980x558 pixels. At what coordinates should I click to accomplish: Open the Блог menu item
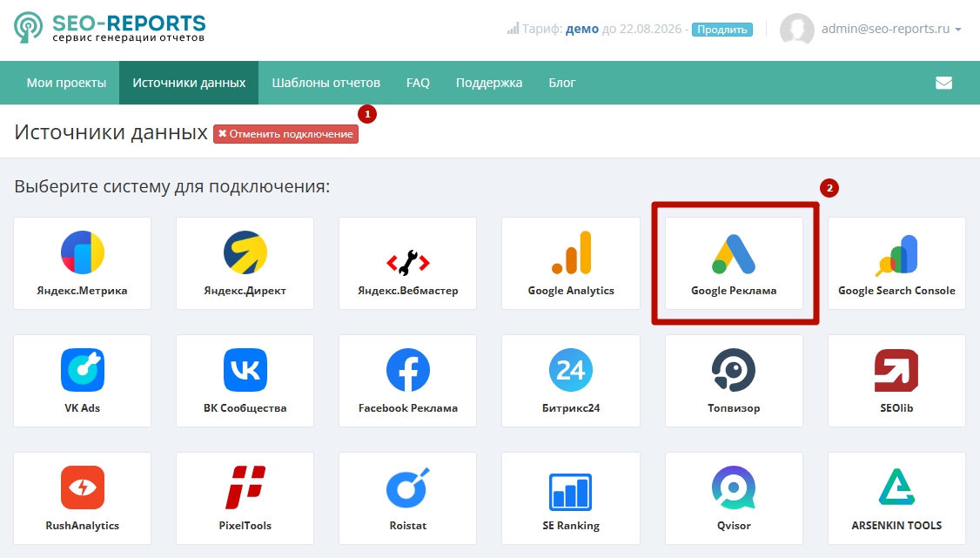(562, 83)
